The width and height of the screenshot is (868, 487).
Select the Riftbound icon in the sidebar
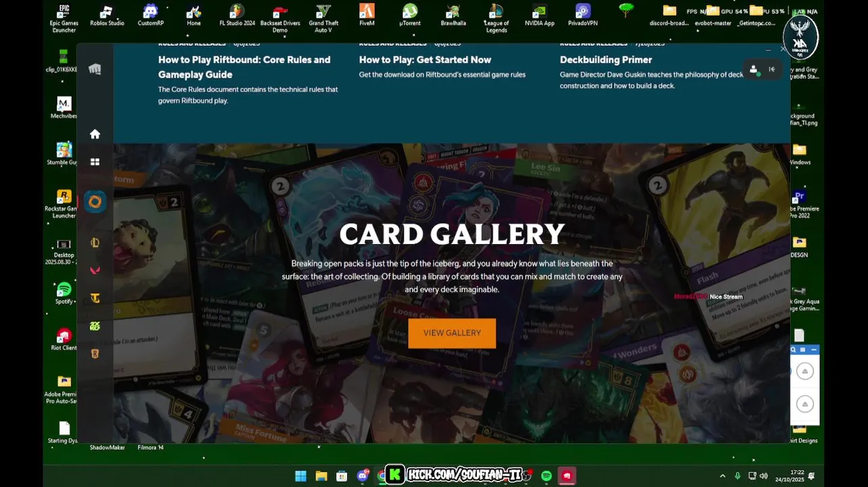pos(95,202)
